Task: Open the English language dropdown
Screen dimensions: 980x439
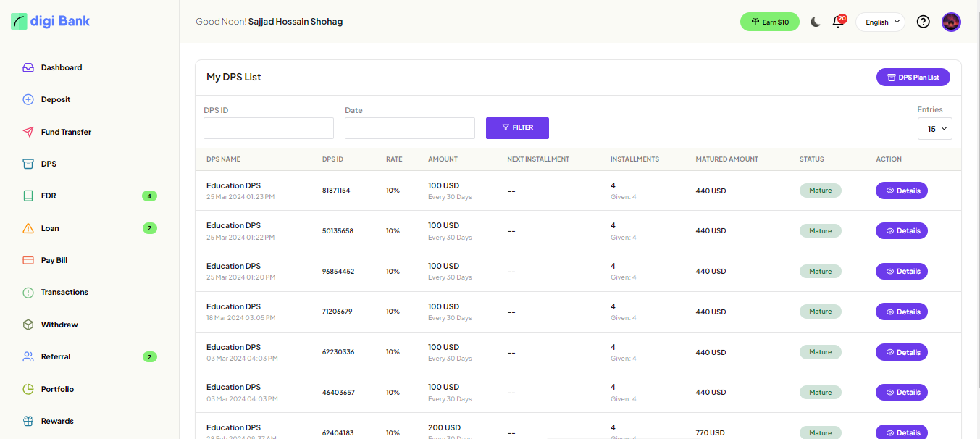Action: click(880, 22)
